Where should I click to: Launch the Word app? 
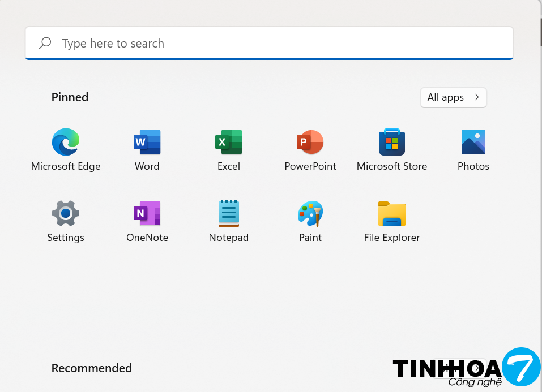[147, 142]
